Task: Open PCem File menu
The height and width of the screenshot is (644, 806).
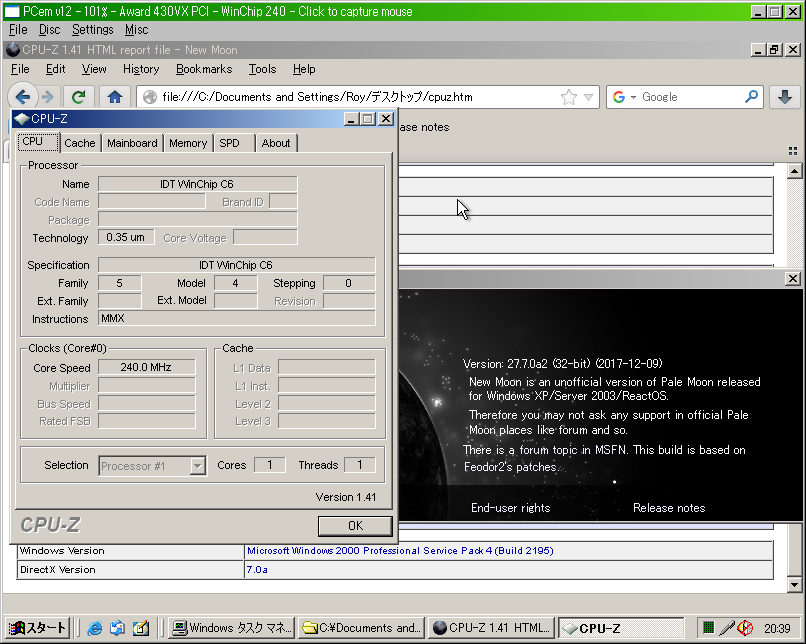Action: pos(18,30)
